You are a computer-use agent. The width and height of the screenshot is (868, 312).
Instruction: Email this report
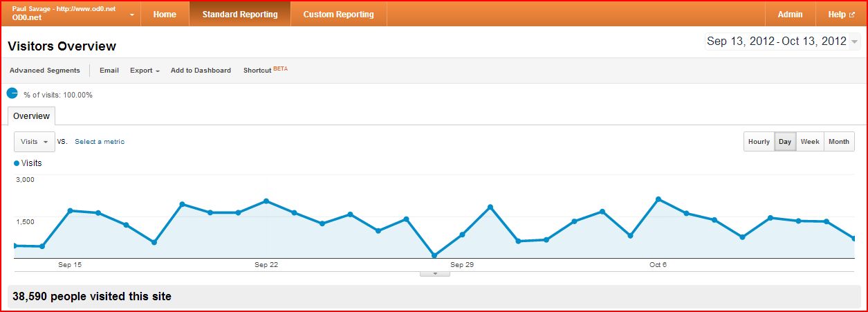(x=109, y=71)
